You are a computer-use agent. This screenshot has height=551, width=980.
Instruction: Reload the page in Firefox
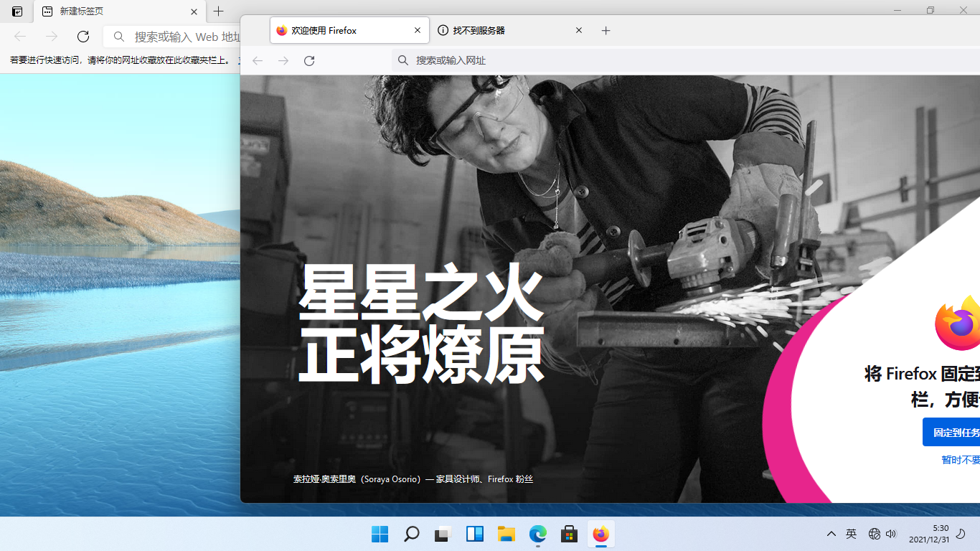click(x=309, y=61)
